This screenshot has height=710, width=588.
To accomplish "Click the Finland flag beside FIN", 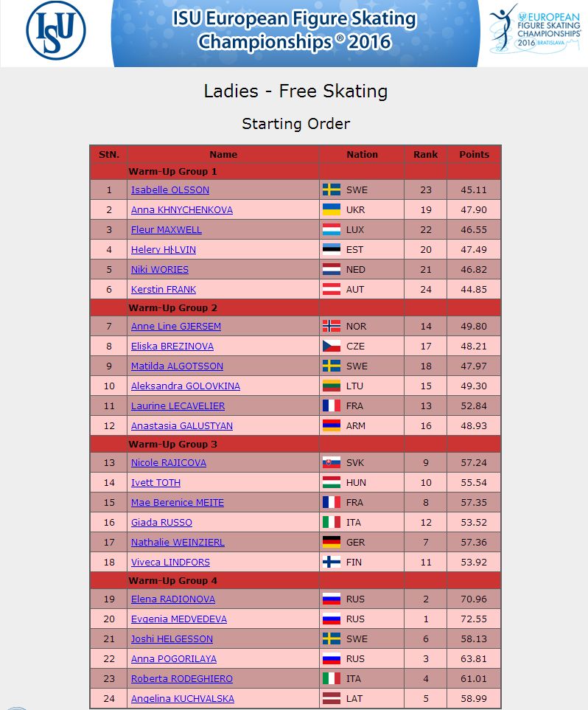I will click(332, 562).
